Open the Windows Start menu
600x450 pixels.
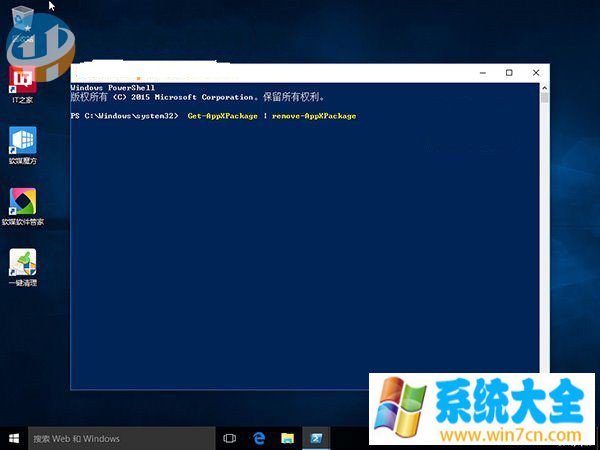[14, 438]
